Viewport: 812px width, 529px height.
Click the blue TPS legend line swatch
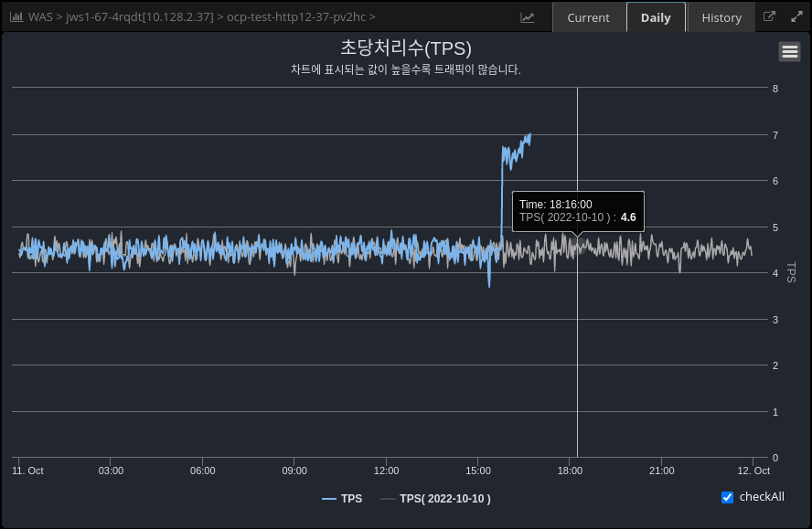pyautogui.click(x=329, y=499)
